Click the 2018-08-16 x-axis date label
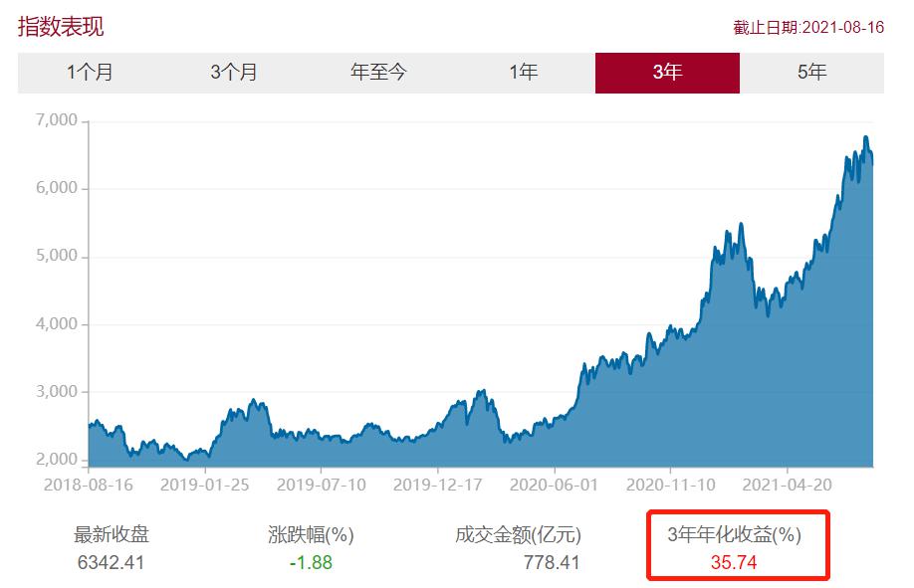 [90, 485]
